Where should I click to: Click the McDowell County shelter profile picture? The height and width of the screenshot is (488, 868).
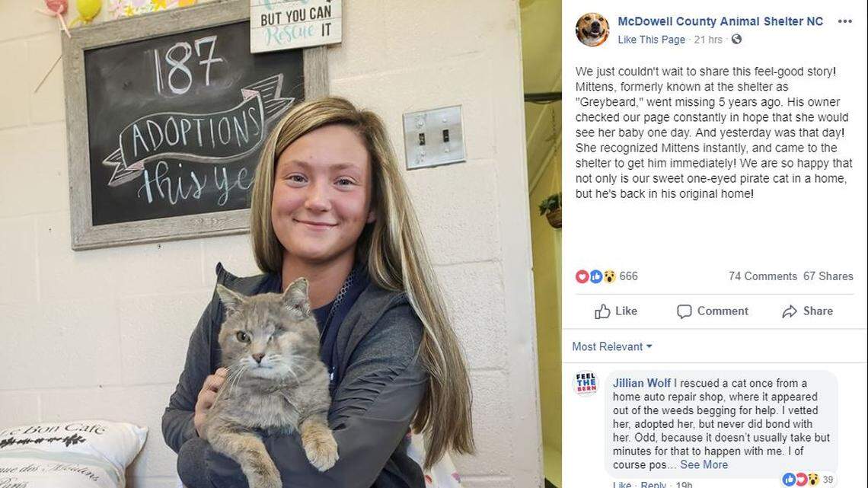[592, 30]
